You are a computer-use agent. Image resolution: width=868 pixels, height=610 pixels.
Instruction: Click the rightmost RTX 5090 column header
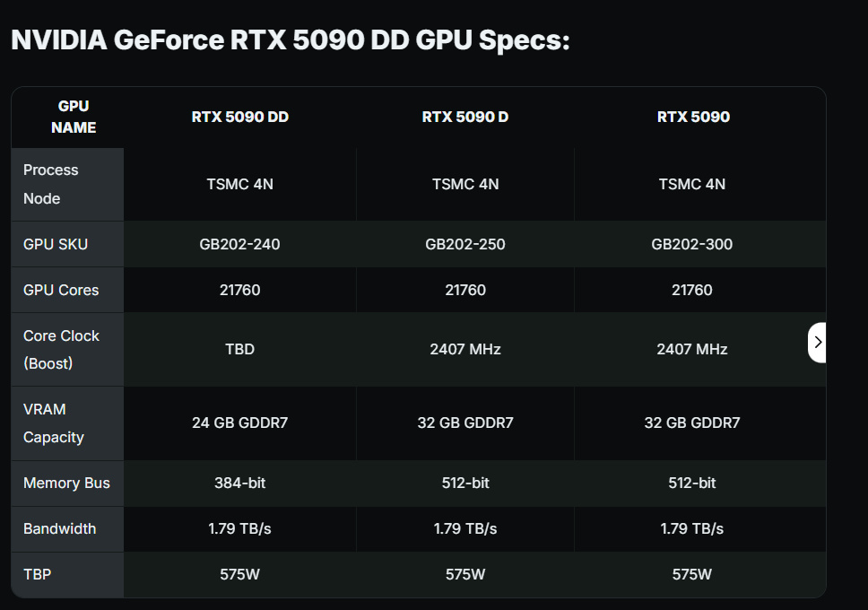(692, 117)
